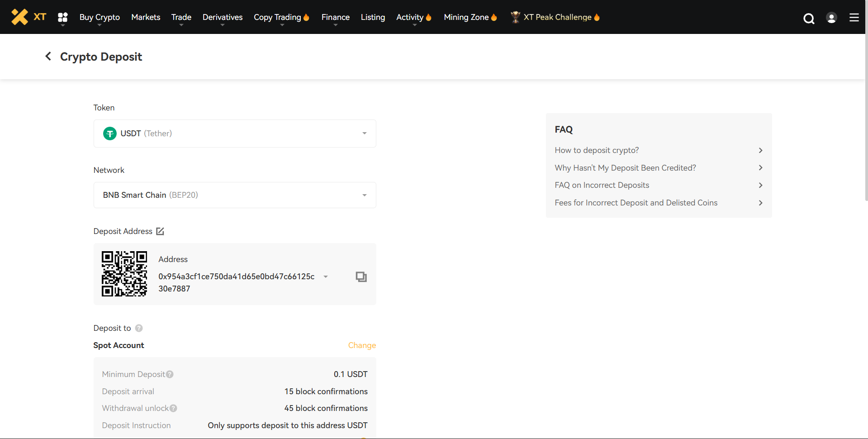Click Change next to Spot Account
Image resolution: width=868 pixels, height=439 pixels.
[x=362, y=345]
